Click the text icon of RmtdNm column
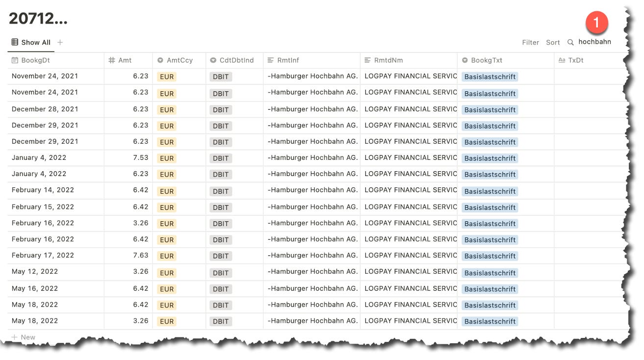Screen dimensions: 644x360 368,60
